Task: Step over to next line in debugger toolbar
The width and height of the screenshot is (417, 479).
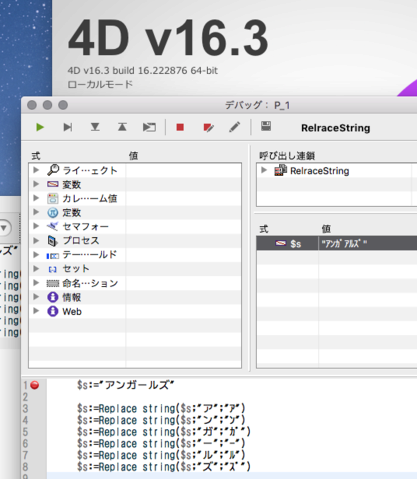Action: (68, 127)
